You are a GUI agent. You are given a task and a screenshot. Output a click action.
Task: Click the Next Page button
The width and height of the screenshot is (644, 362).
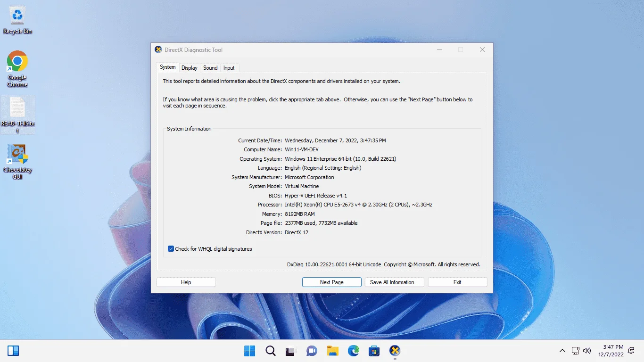[331, 282]
